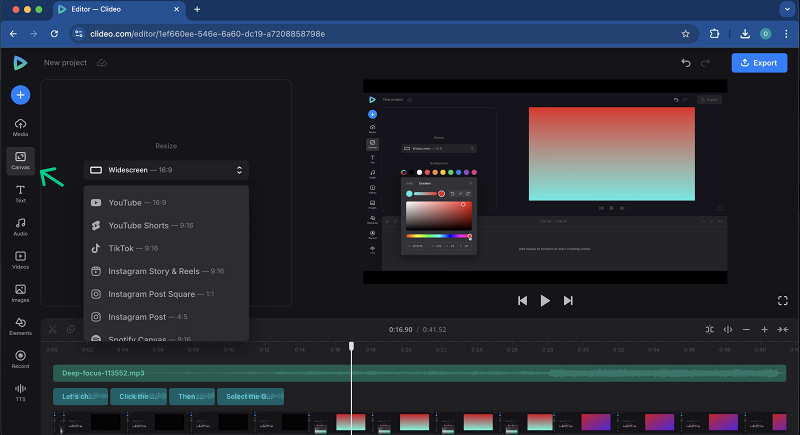Open Chrome profile avatar

(x=765, y=34)
